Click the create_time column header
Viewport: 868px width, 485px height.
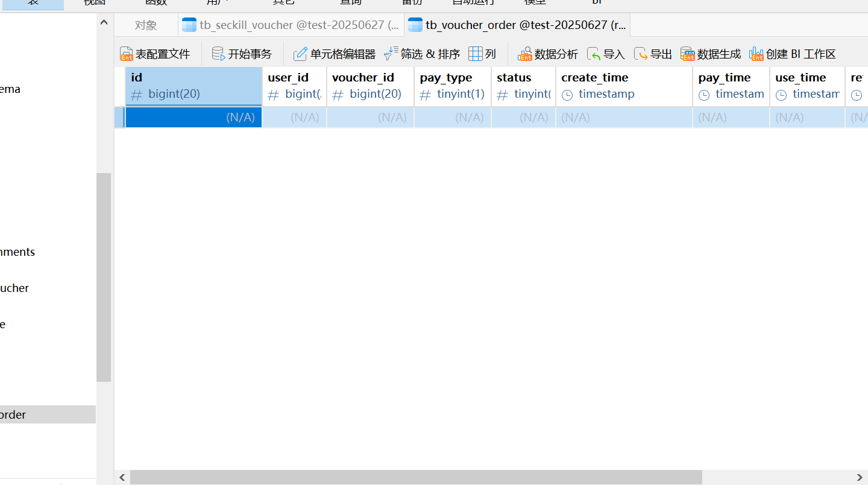point(624,86)
